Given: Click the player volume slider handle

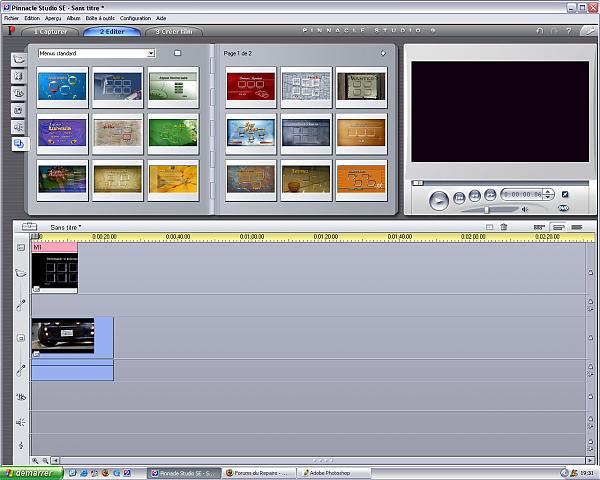Looking at the screenshot, I should click(486, 209).
